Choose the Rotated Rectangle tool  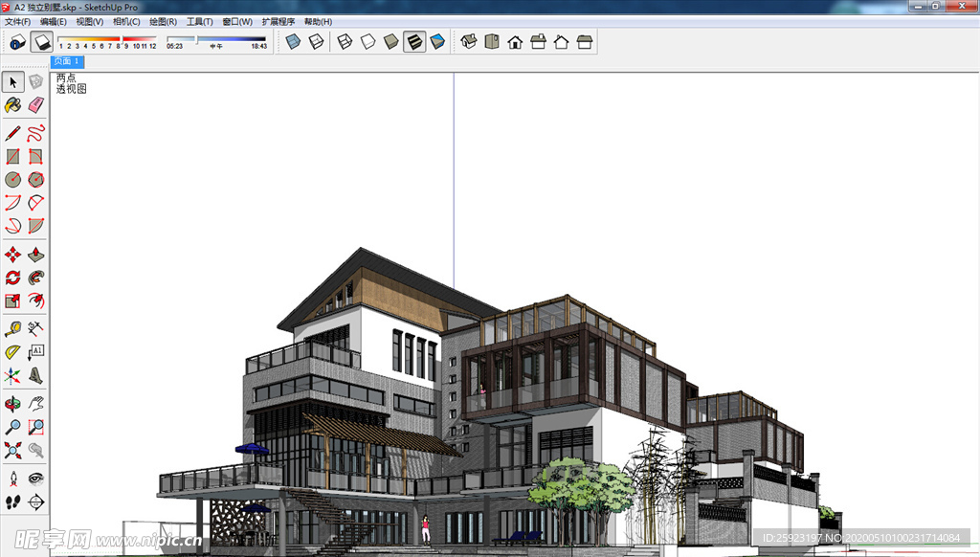(36, 156)
